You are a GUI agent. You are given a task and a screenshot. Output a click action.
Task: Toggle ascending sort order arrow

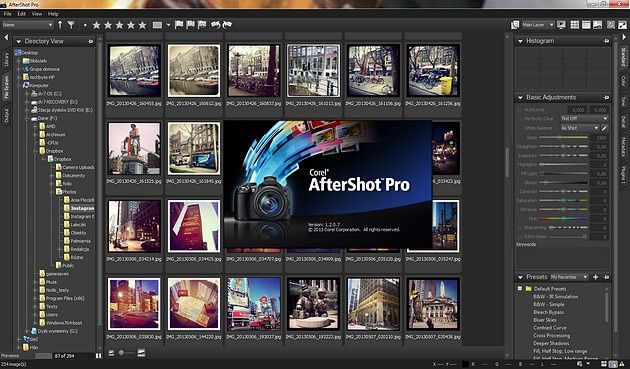[x=60, y=25]
